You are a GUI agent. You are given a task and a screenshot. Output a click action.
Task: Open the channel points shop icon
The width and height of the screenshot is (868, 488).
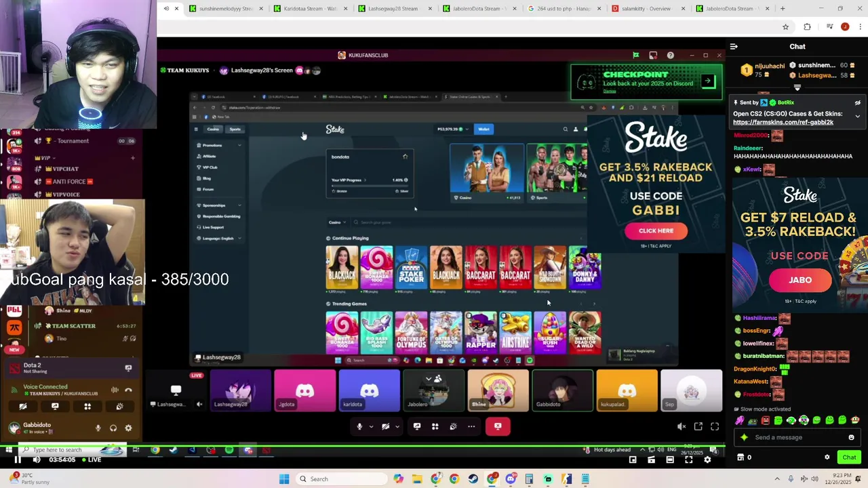coord(741,457)
